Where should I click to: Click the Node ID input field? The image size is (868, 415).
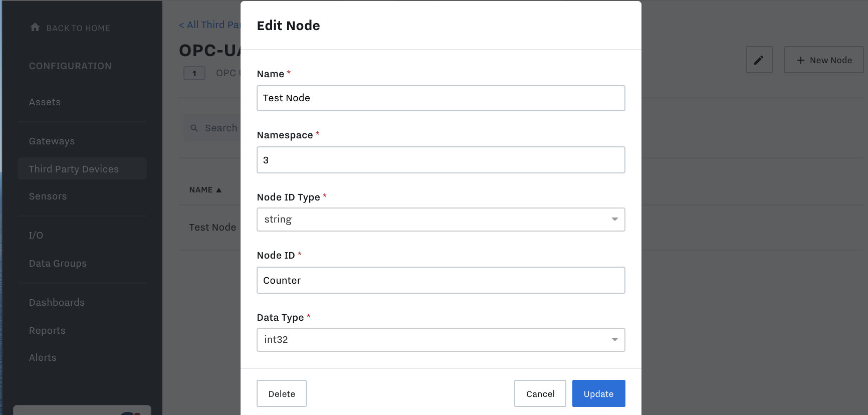tap(441, 280)
